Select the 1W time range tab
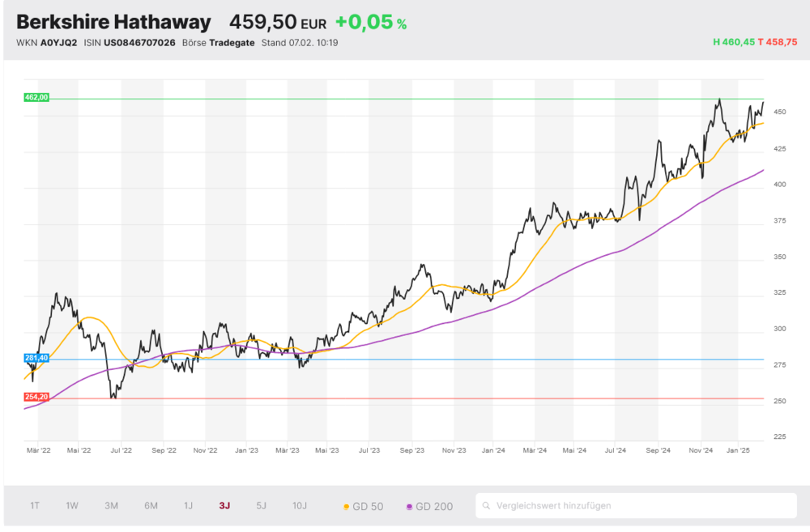This screenshot has width=810, height=532. 72,505
